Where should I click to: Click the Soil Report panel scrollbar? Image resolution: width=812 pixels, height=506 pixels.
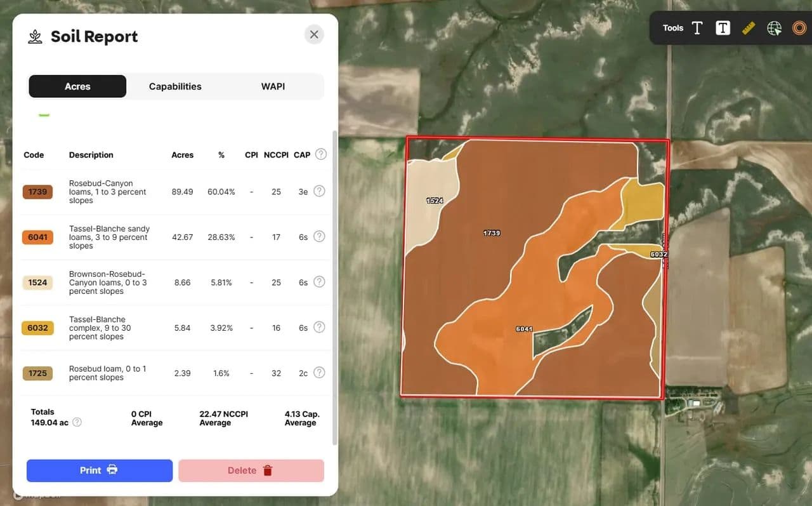point(335,286)
